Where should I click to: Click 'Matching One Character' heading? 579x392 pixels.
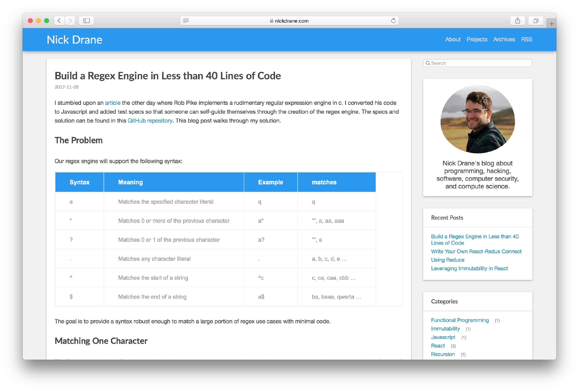pyautogui.click(x=101, y=341)
